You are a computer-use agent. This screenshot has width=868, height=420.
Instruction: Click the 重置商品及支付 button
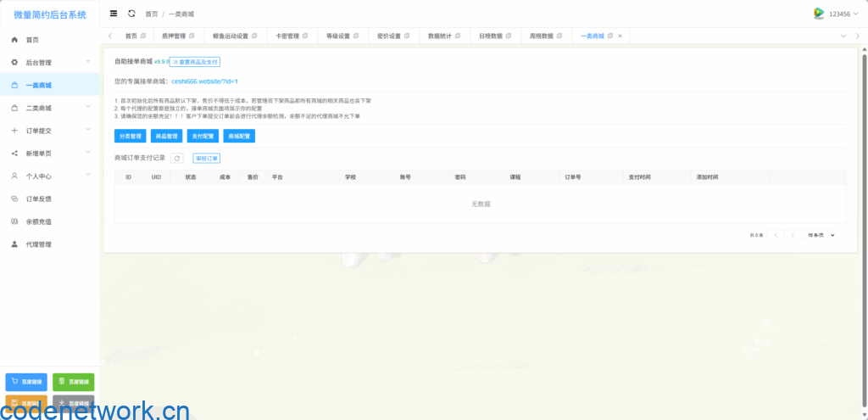pyautogui.click(x=196, y=62)
